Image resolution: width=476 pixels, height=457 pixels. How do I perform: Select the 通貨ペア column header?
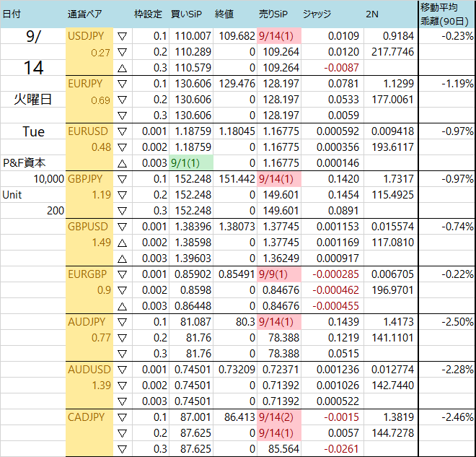(x=84, y=14)
